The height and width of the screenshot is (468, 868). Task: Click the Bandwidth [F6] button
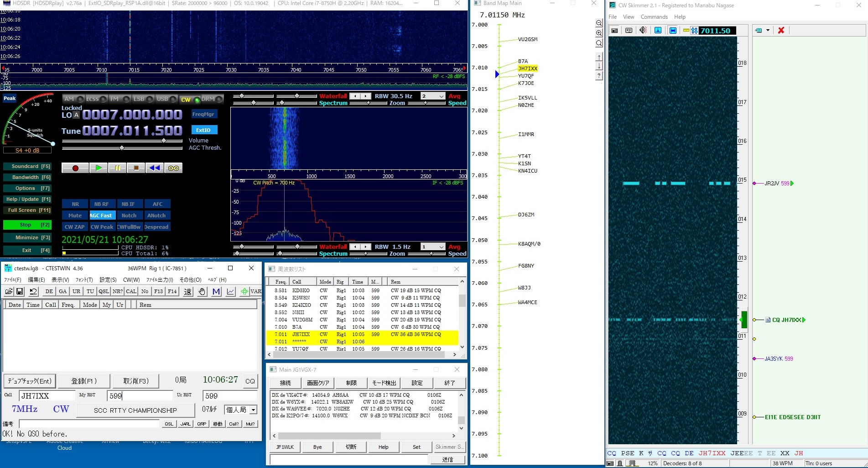pyautogui.click(x=27, y=178)
